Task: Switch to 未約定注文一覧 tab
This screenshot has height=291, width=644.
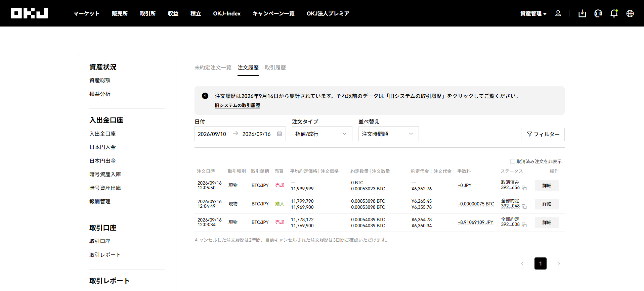Action: point(213,67)
